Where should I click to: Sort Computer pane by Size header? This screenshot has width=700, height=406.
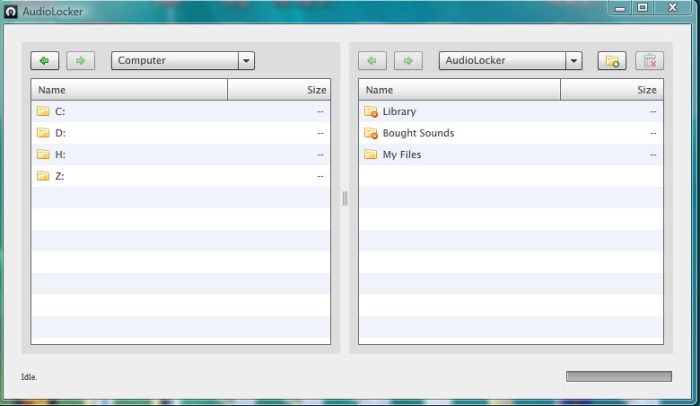click(279, 90)
